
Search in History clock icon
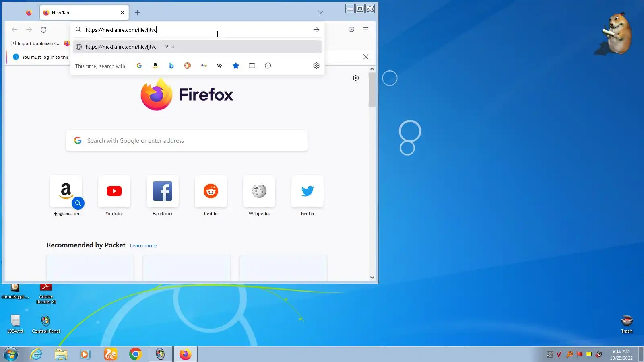pyautogui.click(x=268, y=66)
